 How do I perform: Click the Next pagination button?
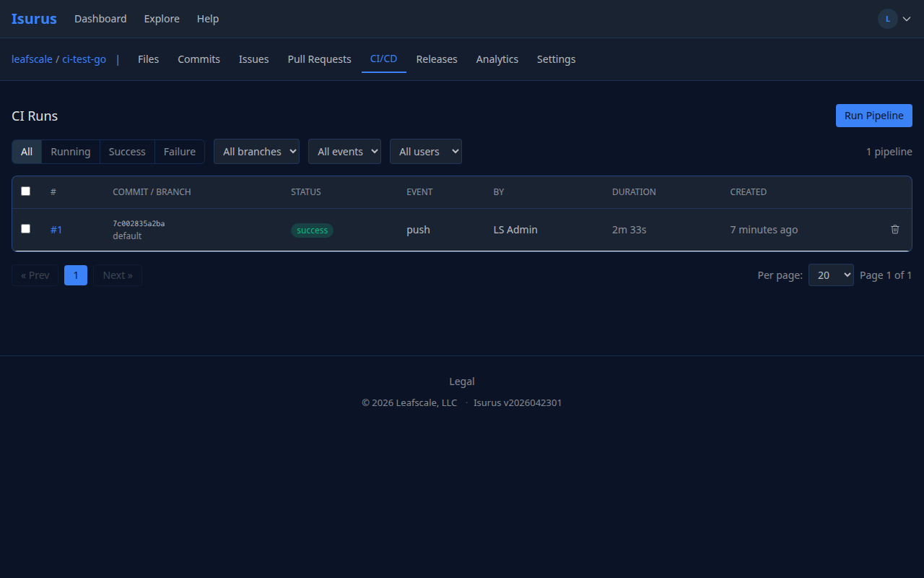pos(118,275)
